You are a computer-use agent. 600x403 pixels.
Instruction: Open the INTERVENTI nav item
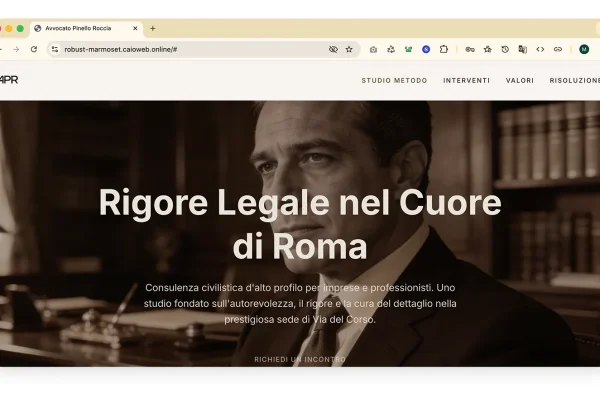point(466,80)
